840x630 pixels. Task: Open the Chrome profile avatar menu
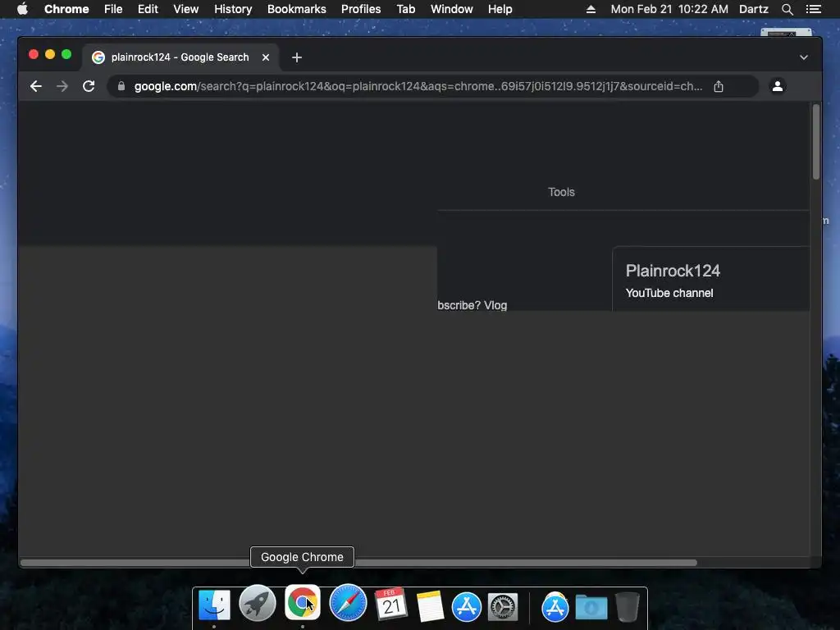pos(778,86)
